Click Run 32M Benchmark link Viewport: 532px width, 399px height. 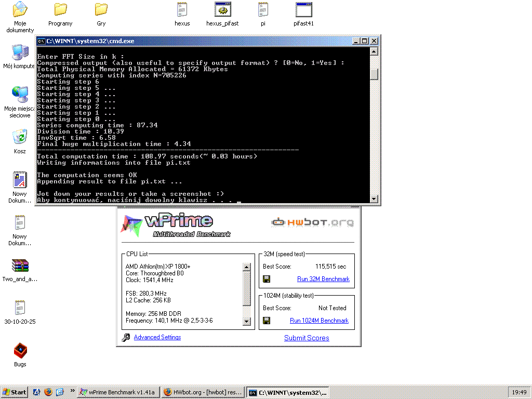click(x=323, y=279)
